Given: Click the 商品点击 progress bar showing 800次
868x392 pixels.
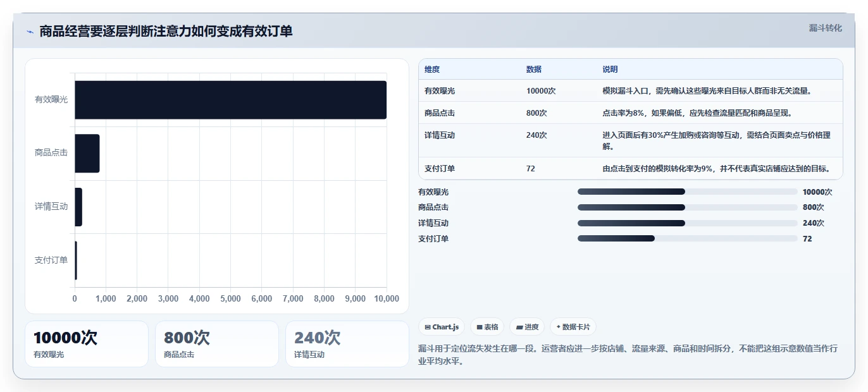Looking at the screenshot, I should coord(687,207).
